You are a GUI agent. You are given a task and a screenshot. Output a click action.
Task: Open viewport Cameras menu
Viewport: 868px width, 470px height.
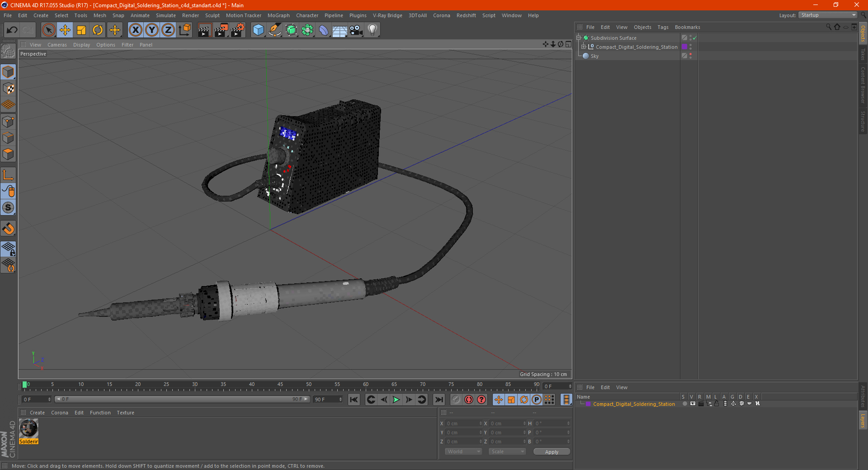coord(57,45)
